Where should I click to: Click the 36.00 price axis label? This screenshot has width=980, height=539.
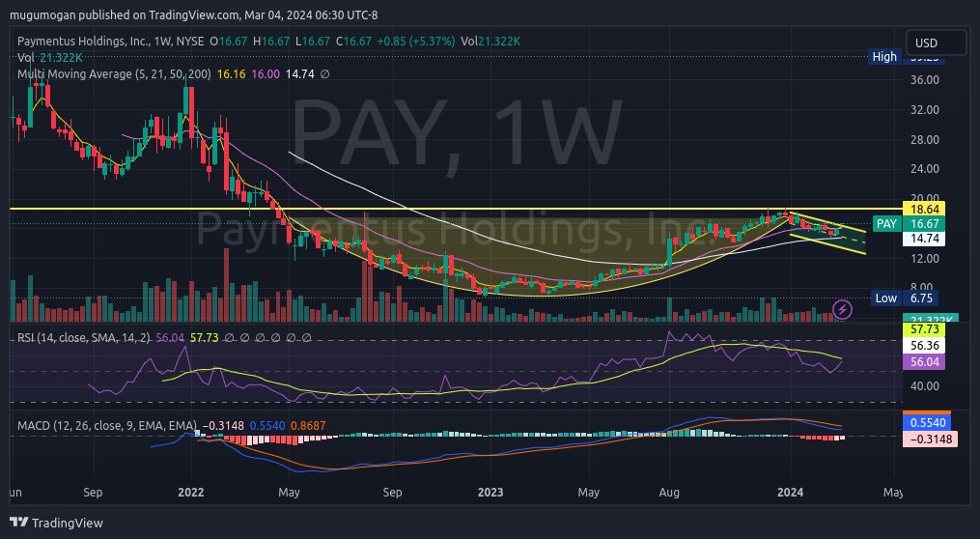click(x=924, y=80)
